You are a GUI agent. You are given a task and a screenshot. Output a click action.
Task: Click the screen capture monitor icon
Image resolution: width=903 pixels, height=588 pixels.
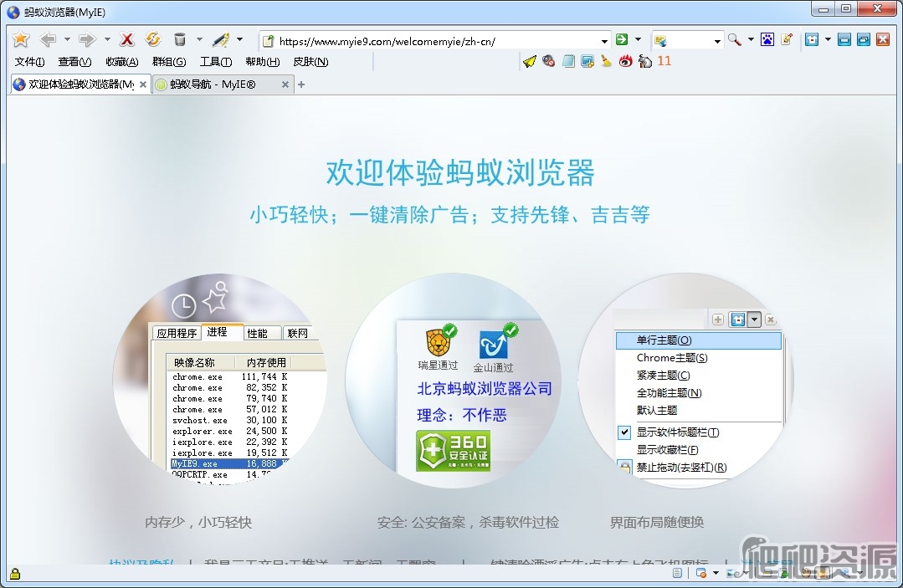[x=587, y=61]
